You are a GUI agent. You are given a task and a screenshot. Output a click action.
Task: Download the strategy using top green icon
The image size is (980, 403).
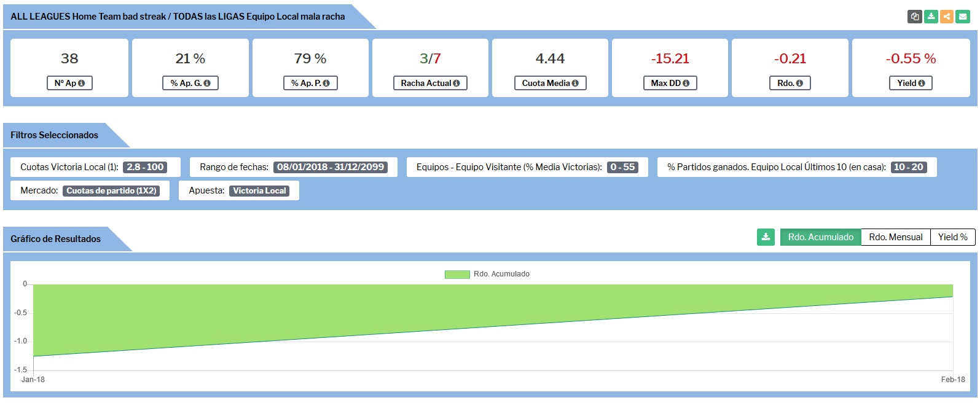[931, 17]
